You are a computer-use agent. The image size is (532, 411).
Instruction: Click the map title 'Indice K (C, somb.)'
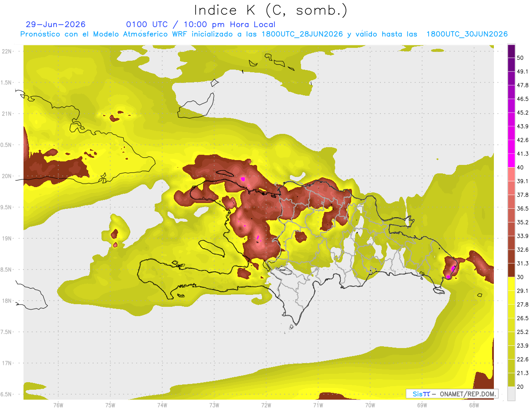(x=271, y=10)
